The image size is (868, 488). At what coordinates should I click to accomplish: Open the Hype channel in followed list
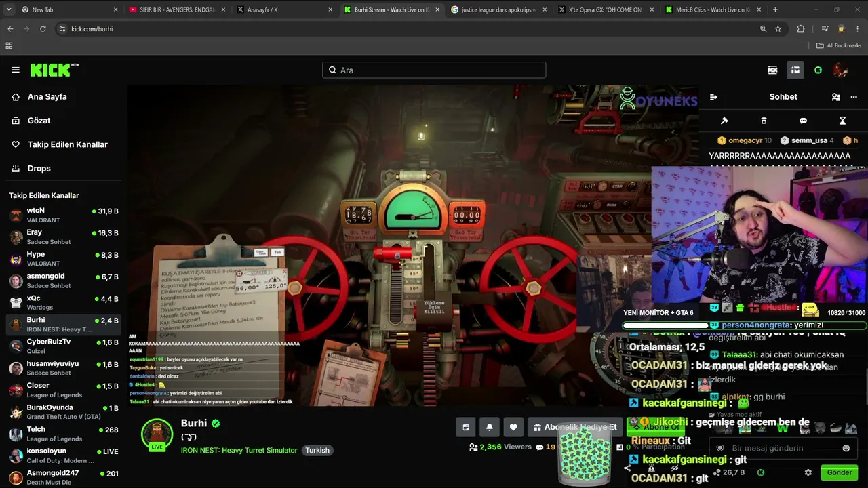click(x=64, y=259)
